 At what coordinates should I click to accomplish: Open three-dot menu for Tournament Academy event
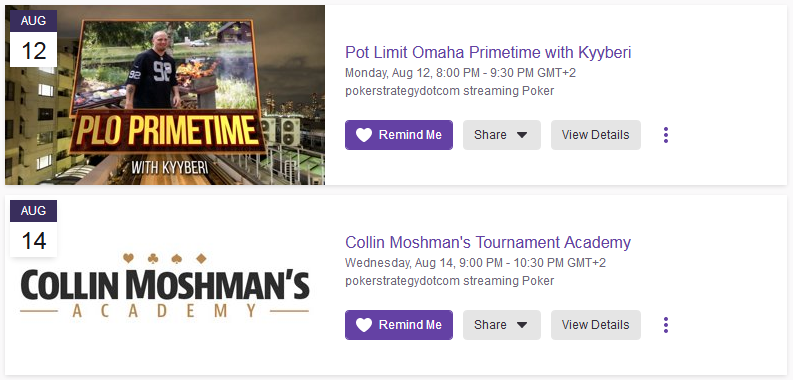tap(666, 325)
